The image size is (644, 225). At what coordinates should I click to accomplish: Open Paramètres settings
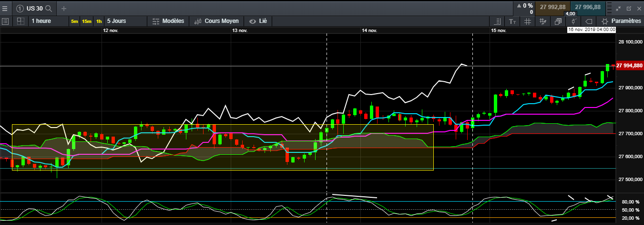click(621, 21)
